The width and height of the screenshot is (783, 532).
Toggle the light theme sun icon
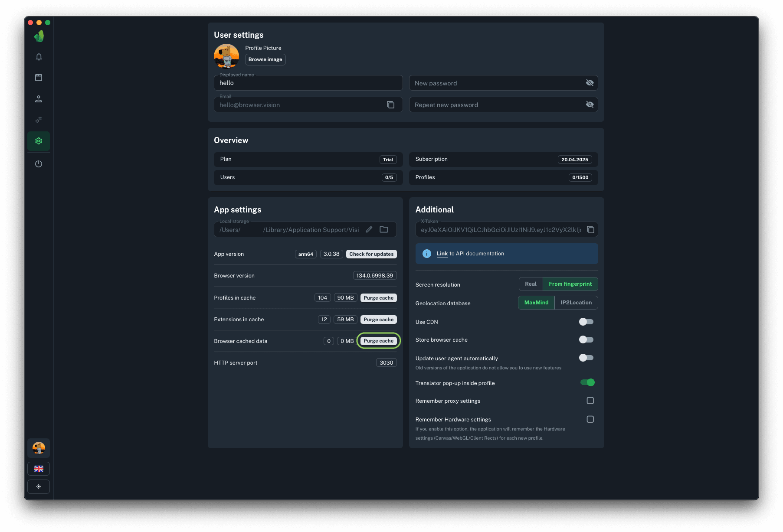pos(39,486)
